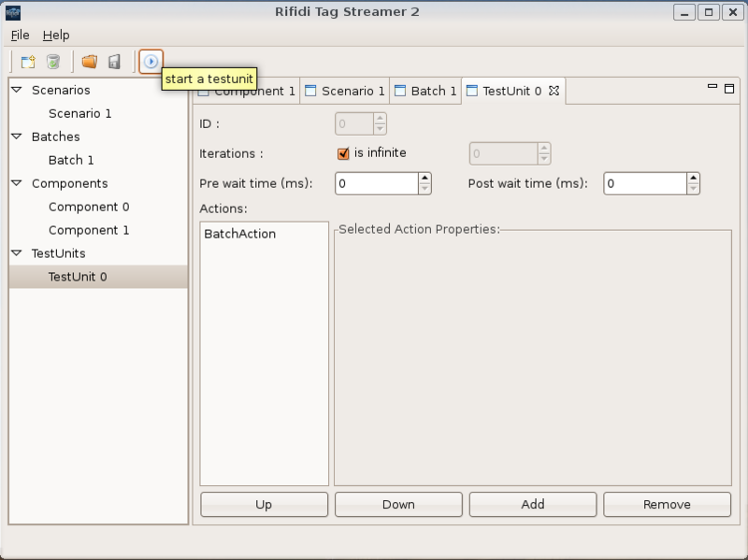Viewport: 748px width, 560px height.
Task: Minimize the editor panel view
Action: pyautogui.click(x=713, y=88)
